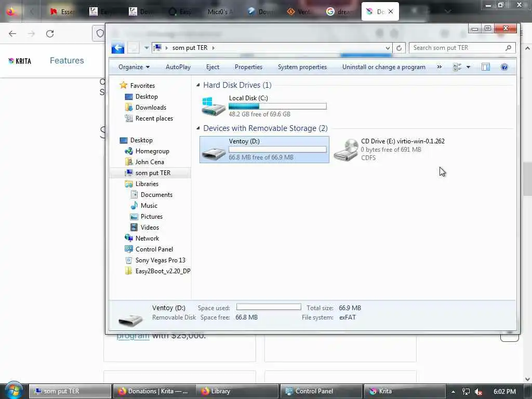Click the Explorer back arrow button
532x399 pixels.
coord(118,48)
